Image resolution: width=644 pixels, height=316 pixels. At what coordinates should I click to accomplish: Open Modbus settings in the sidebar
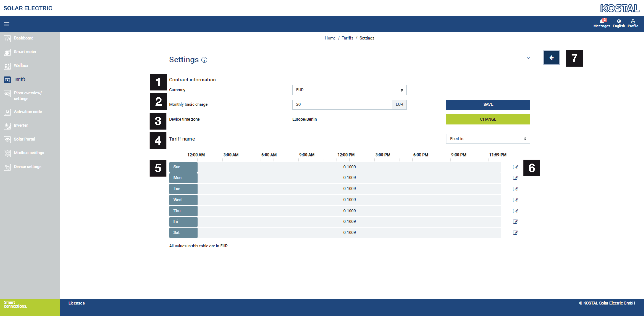pyautogui.click(x=29, y=153)
